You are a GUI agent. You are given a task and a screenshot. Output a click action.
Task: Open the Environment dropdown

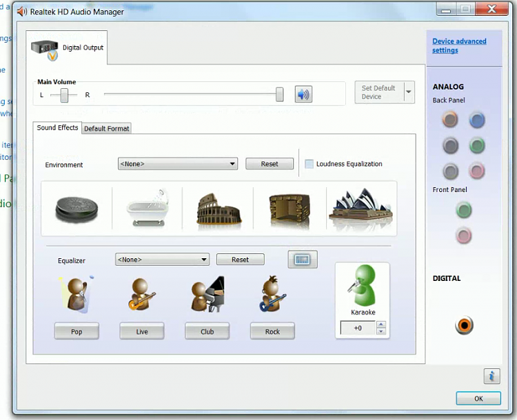(178, 164)
